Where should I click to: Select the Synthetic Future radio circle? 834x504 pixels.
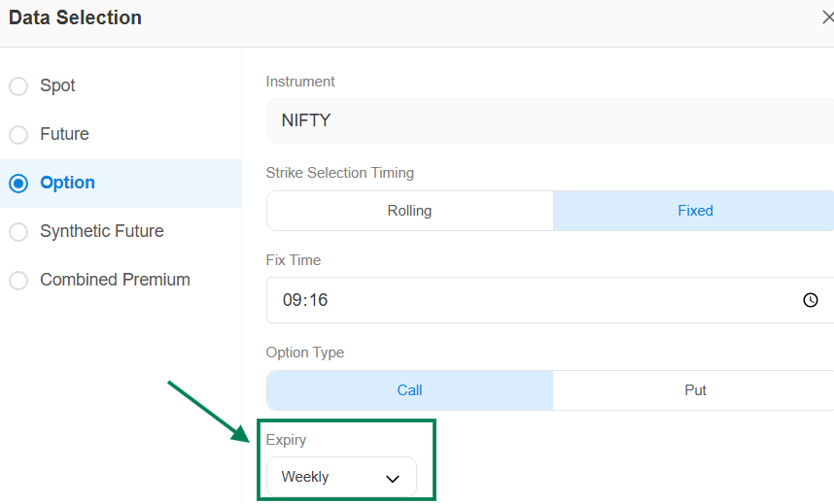tap(18, 232)
